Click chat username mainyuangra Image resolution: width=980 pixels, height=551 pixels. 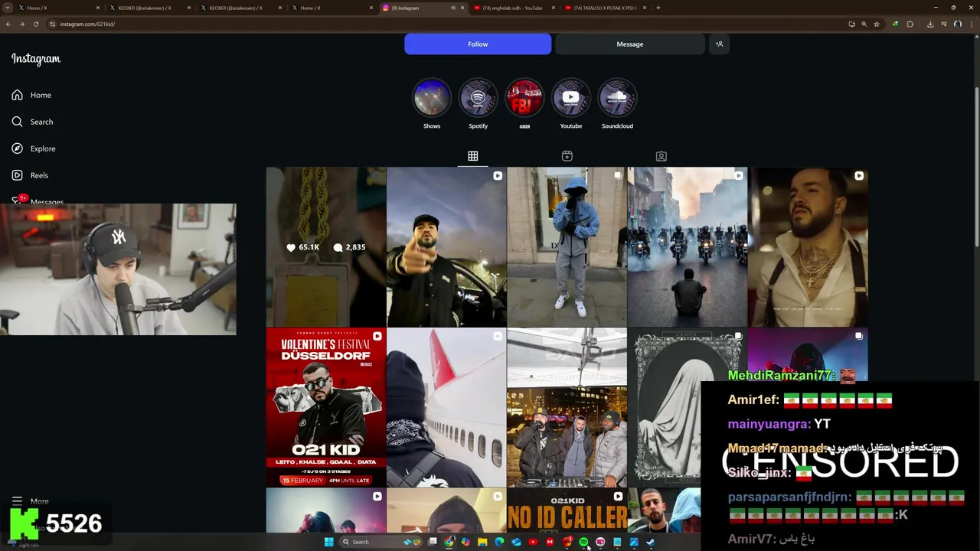click(x=767, y=424)
